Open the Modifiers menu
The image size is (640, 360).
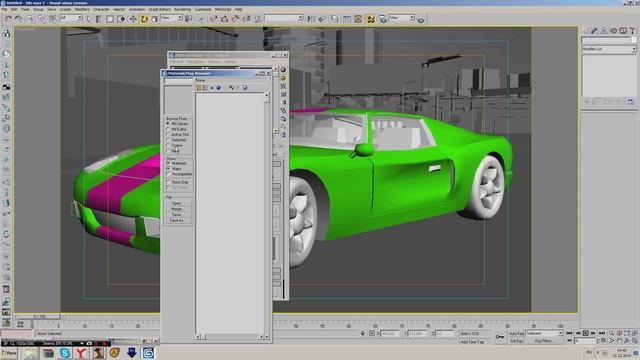tap(82, 9)
